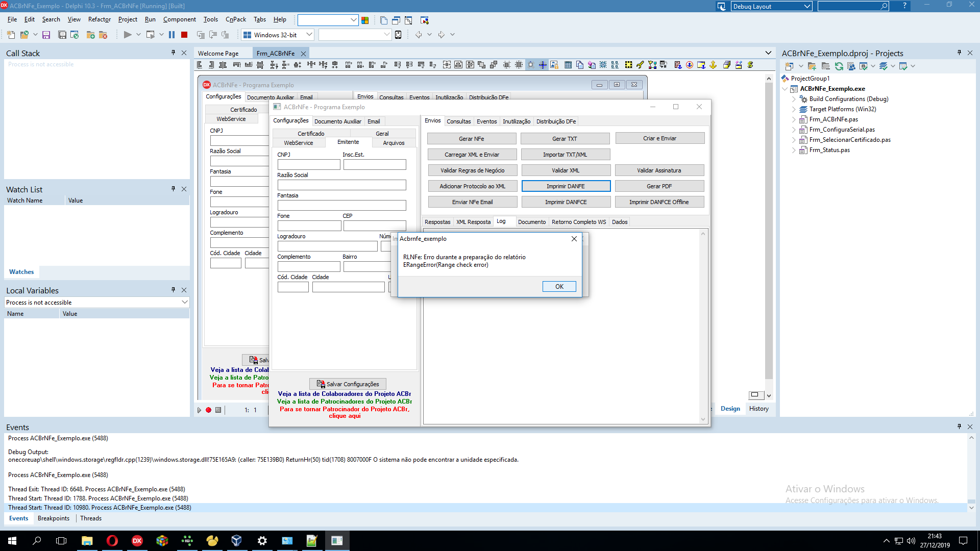Open the Windows 32-bit platform dropdown

[309, 35]
